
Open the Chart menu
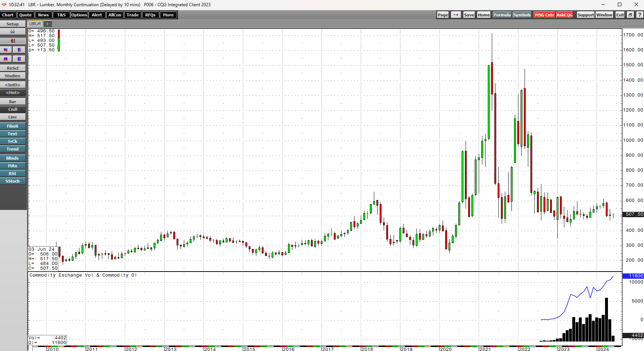[8, 15]
